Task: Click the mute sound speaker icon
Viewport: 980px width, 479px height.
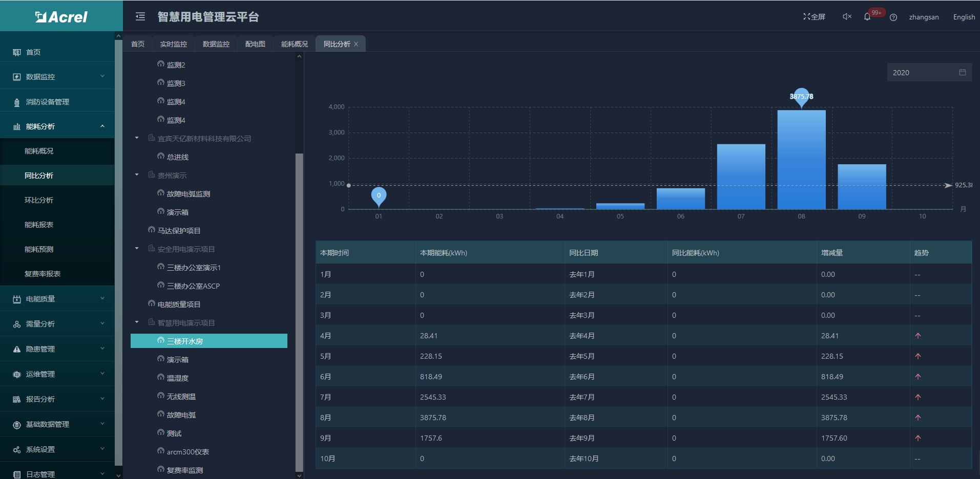Action: pos(847,17)
